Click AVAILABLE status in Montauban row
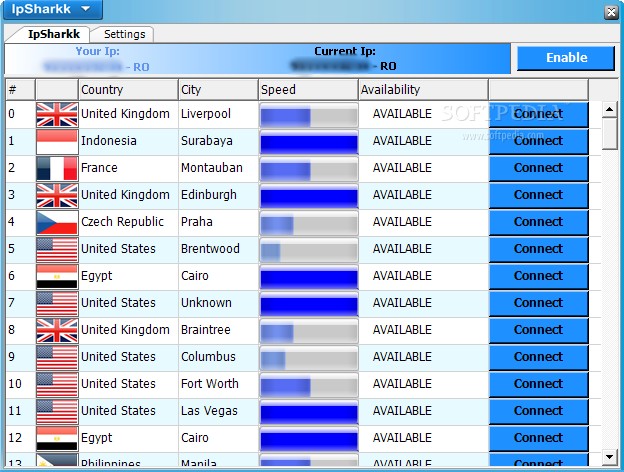Viewport: 624px width, 472px height. pos(402,168)
